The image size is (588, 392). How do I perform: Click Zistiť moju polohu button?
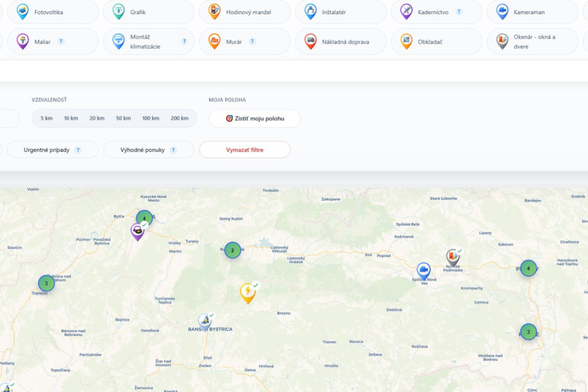[255, 119]
